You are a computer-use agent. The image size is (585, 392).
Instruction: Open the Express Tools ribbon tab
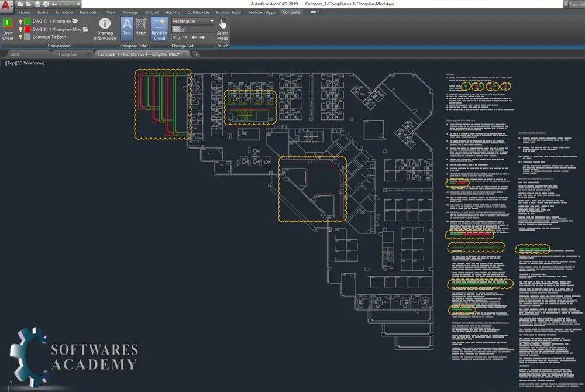coord(228,12)
